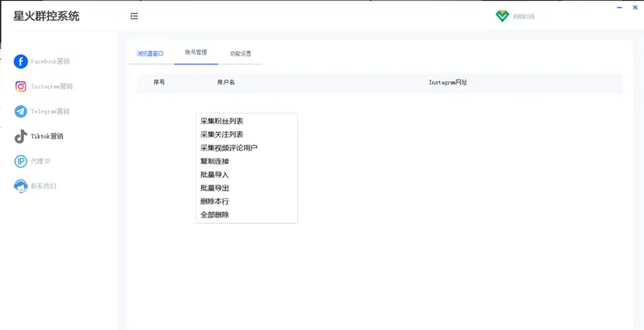Click the 联系我们 headset icon
644x330 pixels.
[21, 187]
